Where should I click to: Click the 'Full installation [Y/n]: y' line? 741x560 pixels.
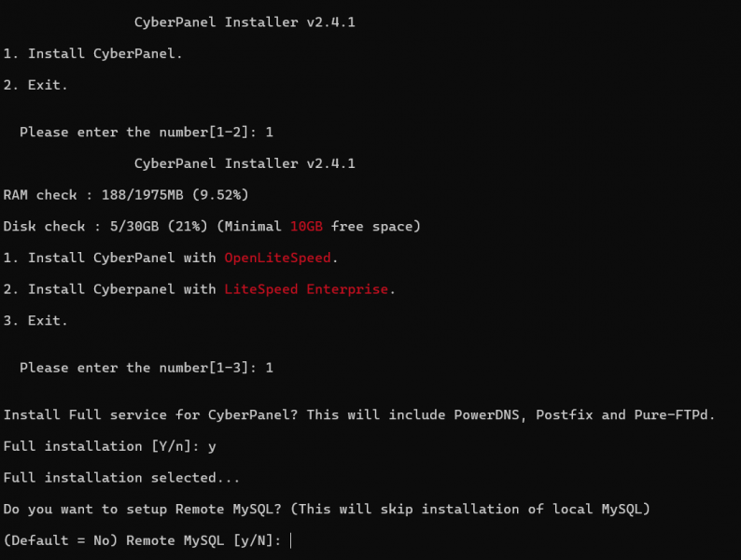[109, 446]
